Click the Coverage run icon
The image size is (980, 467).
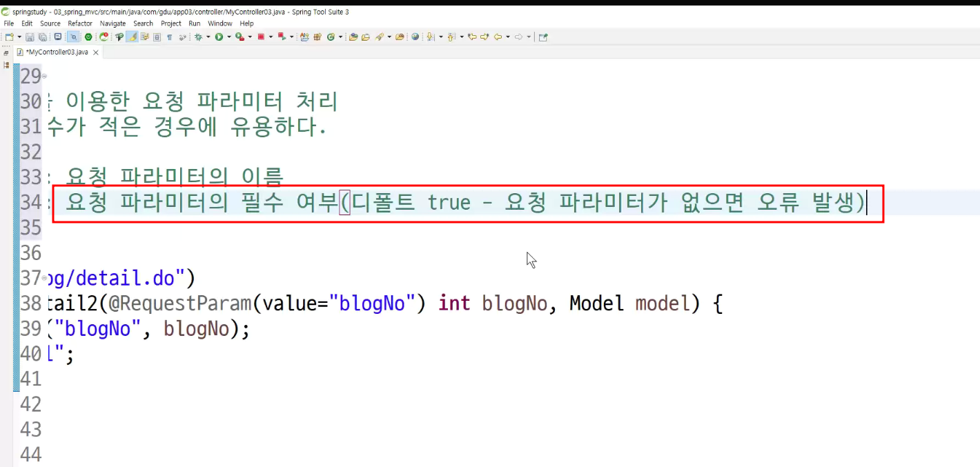pos(239,37)
